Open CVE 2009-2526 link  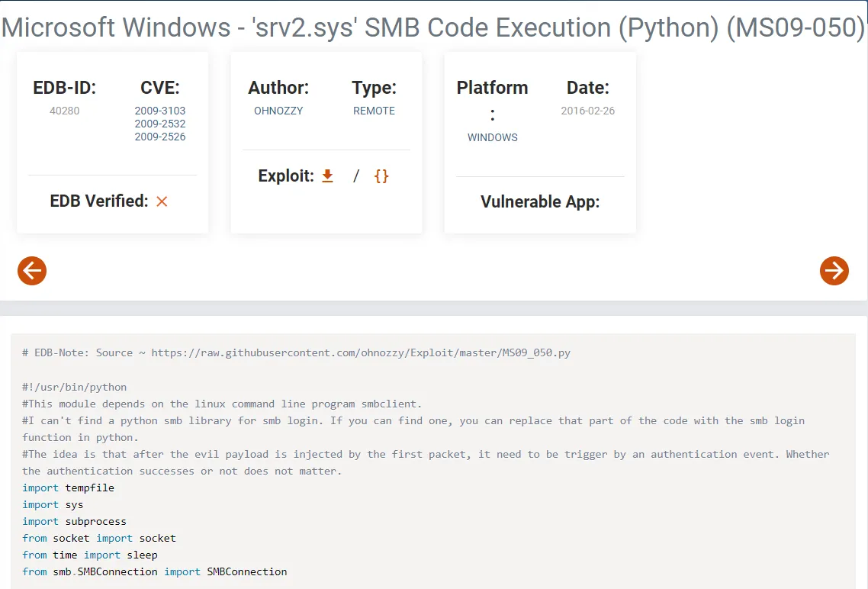tap(160, 137)
